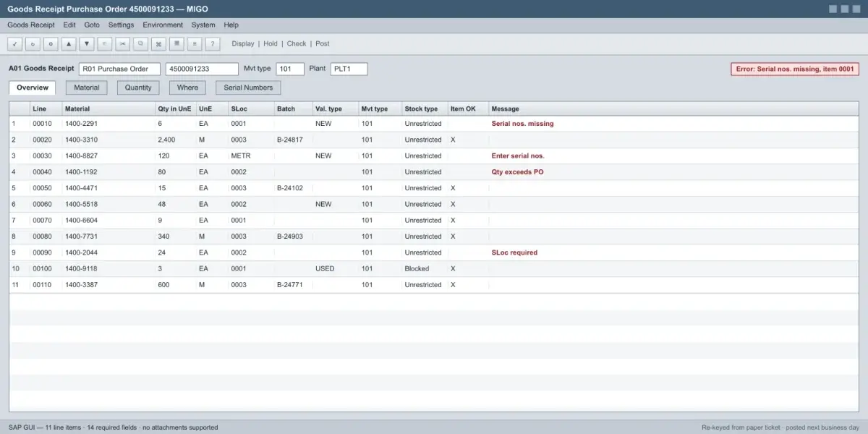Click the Hold toolbar link
This screenshot has width=868, height=434.
pos(271,43)
